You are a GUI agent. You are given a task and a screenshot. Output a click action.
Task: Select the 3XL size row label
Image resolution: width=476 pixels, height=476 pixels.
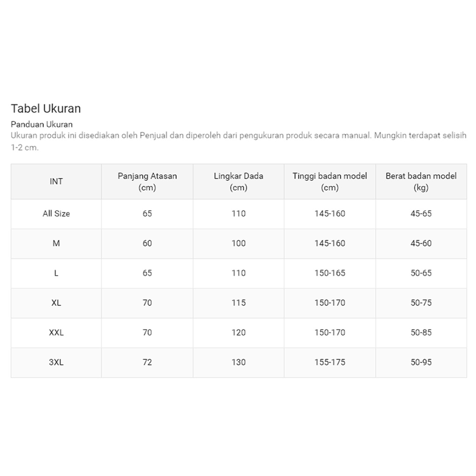click(56, 363)
